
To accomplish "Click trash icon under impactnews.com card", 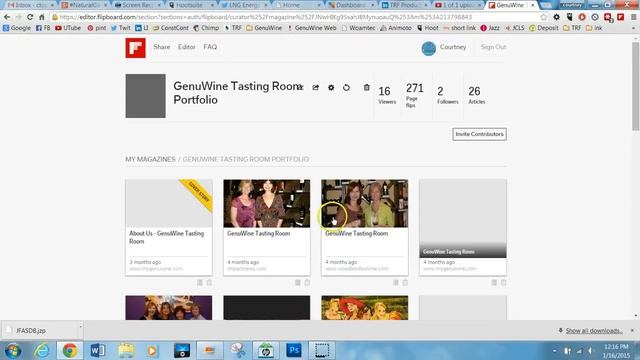I will click(x=307, y=282).
